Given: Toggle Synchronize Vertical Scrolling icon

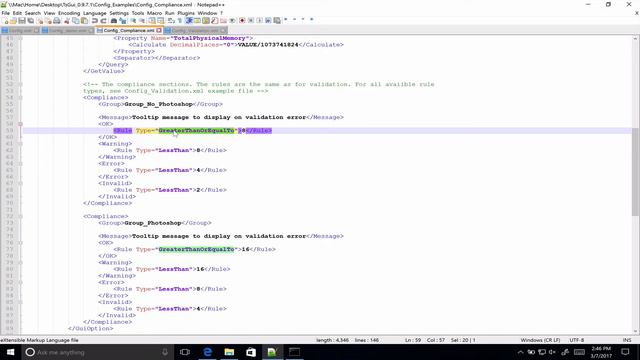Looking at the screenshot, I should [151, 20].
